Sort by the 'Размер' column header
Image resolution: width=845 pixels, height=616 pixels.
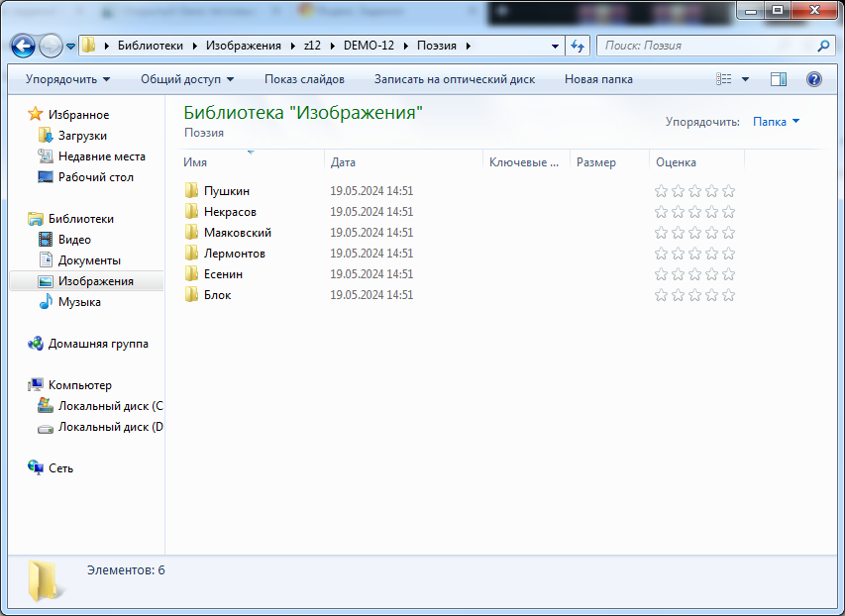pos(609,162)
